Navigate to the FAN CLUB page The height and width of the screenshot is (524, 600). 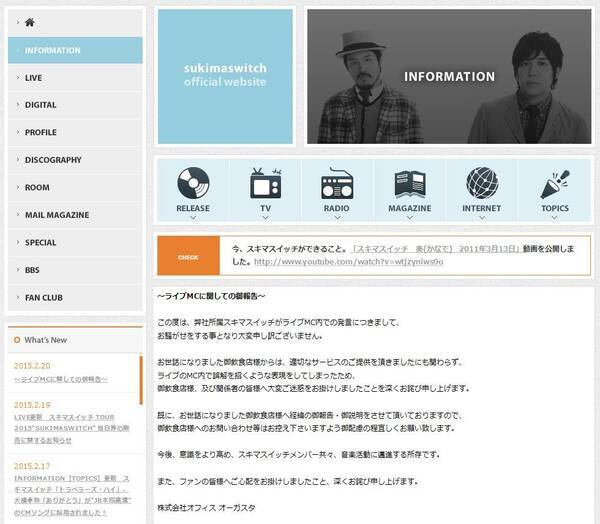coord(44,298)
